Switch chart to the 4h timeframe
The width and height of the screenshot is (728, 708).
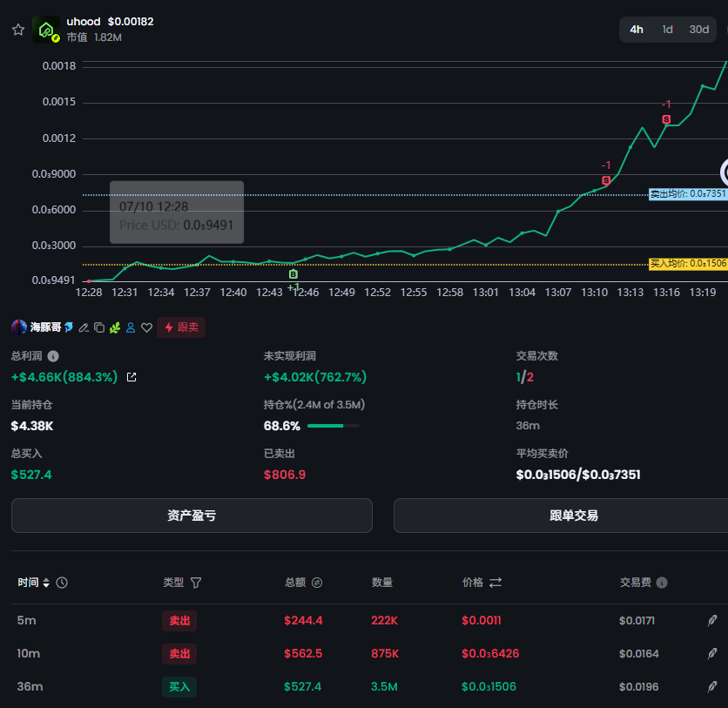tap(637, 30)
